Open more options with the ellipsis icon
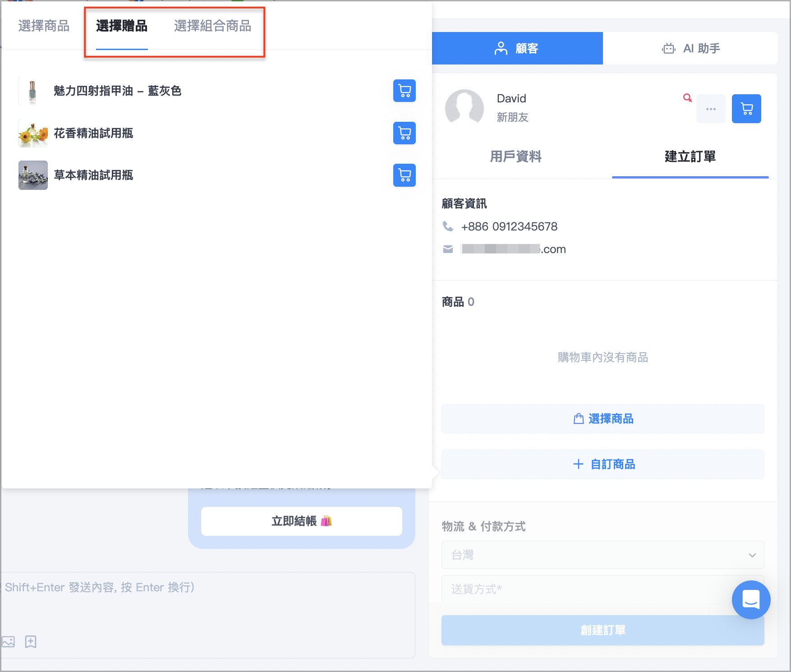 [711, 109]
